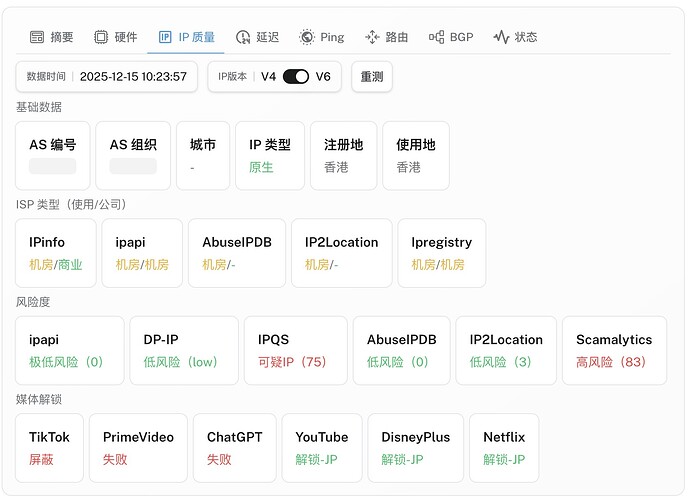Click the globe icon beside Ping

(307, 37)
